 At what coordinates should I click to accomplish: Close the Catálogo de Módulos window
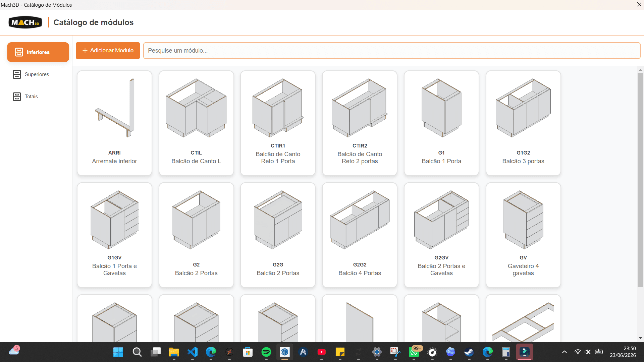coord(639,4)
